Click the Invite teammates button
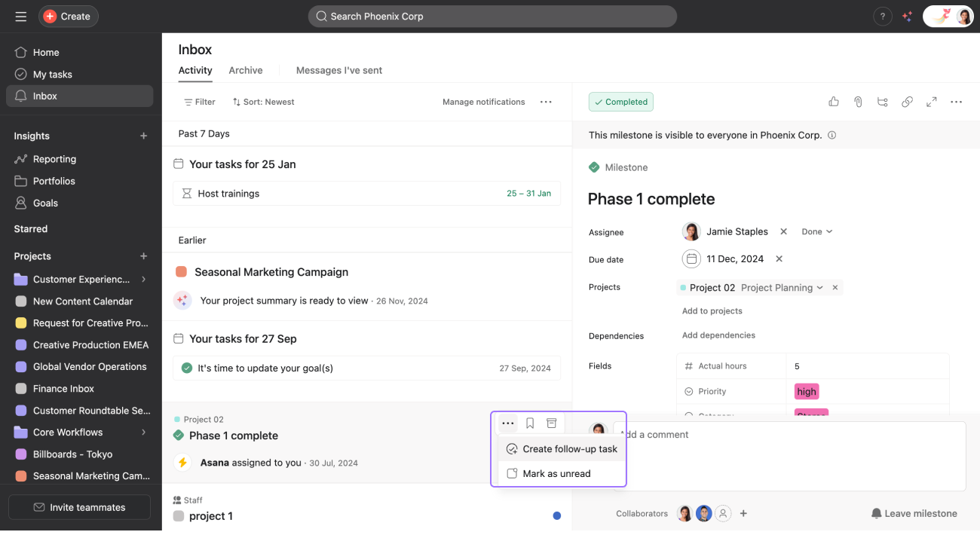Screen dimensions: 980x535 click(78, 507)
